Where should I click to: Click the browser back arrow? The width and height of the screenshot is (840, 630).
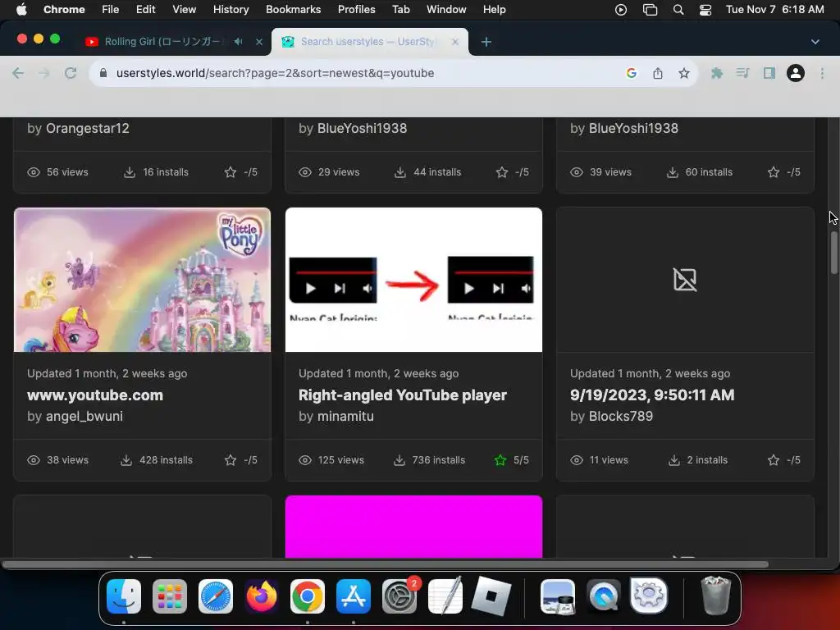point(18,73)
